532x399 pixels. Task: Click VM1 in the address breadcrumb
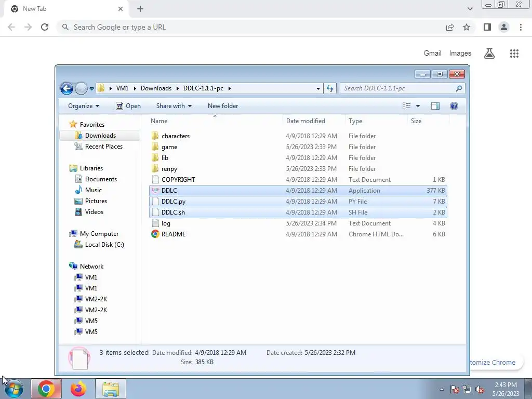tap(122, 88)
